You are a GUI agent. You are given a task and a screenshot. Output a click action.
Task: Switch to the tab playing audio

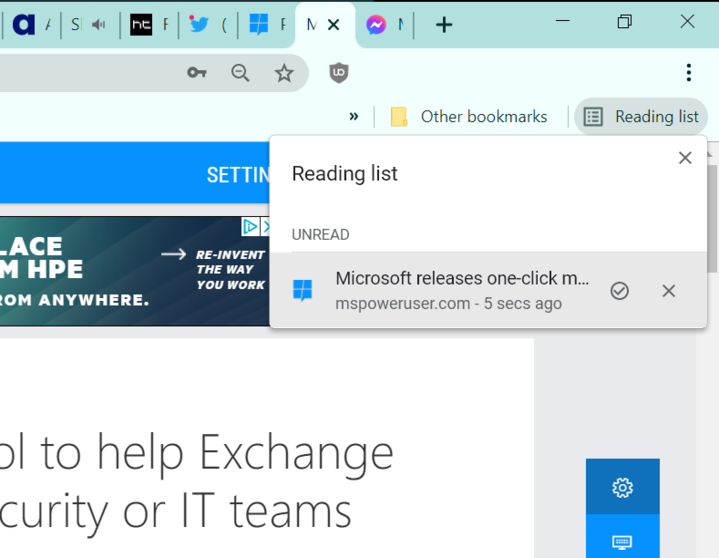86,25
